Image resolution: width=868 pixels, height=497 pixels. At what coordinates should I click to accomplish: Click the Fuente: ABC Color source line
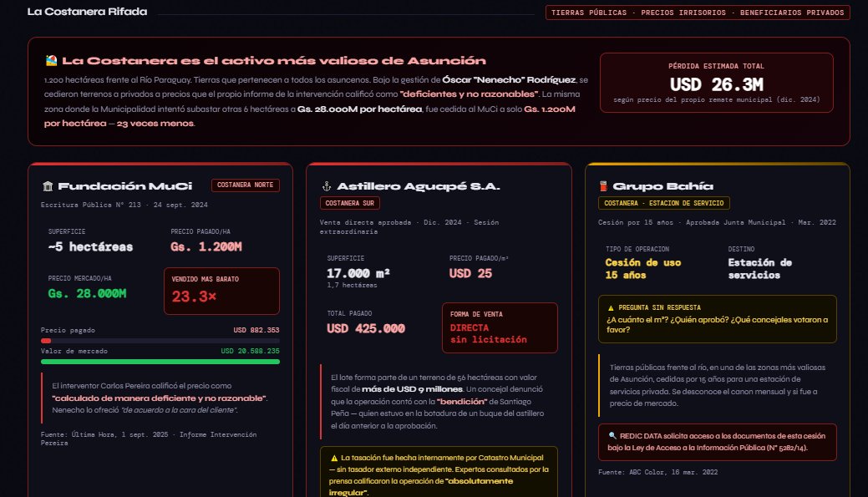point(658,472)
